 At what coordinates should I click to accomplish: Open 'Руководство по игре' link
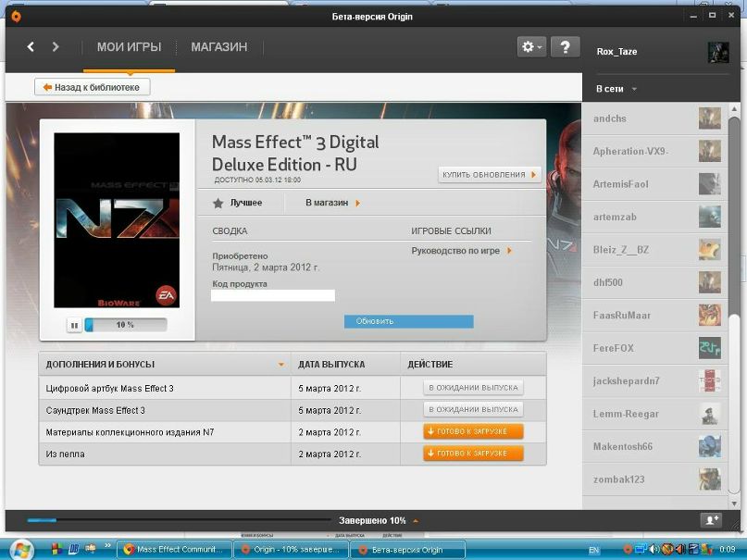coord(461,251)
